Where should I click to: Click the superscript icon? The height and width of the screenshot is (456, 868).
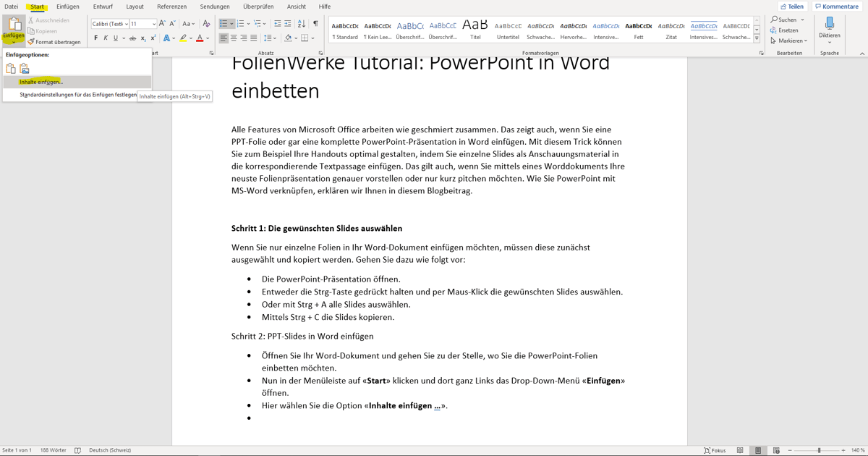point(153,37)
